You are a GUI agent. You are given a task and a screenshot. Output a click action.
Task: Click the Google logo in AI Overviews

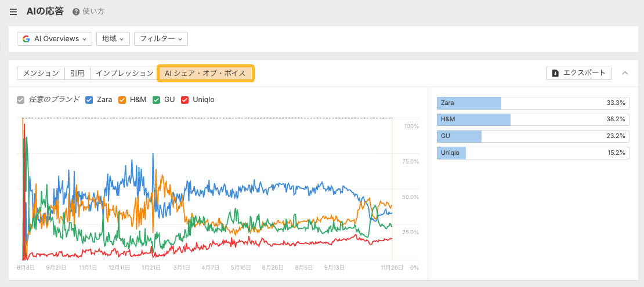pos(26,39)
